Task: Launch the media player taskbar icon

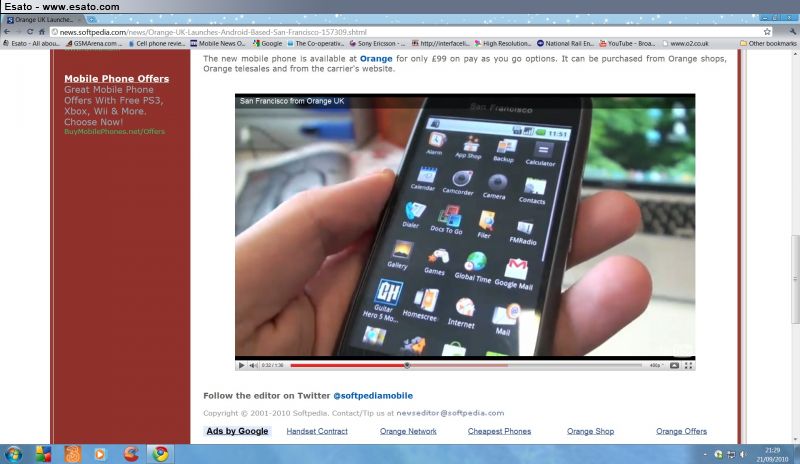Action: point(100,454)
